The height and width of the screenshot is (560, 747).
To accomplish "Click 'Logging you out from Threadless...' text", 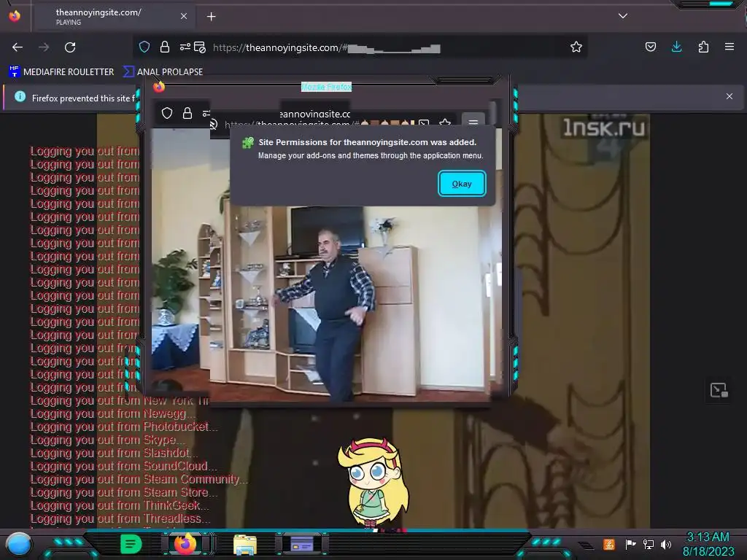I will (120, 518).
